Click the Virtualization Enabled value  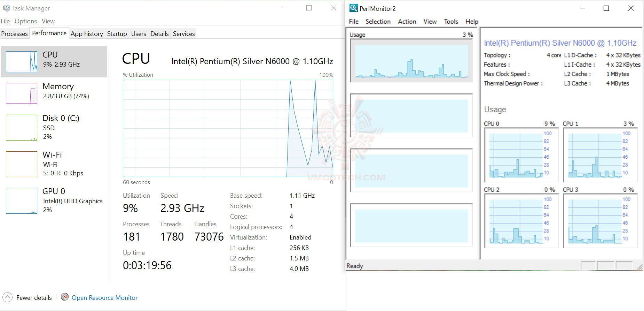(300, 237)
